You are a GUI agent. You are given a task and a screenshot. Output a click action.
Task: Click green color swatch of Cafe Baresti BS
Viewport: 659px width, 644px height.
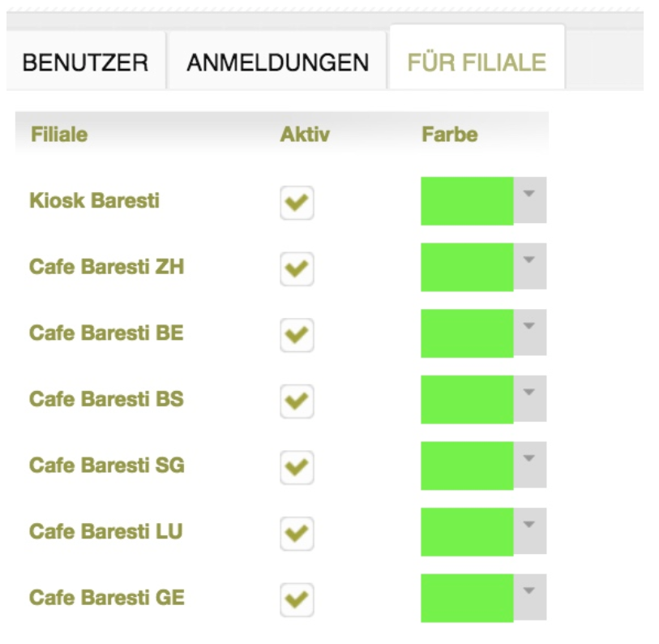coord(467,400)
